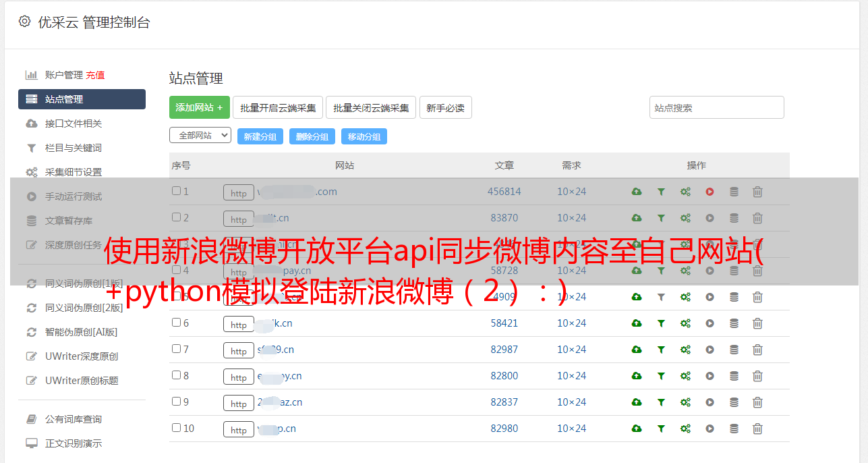Click inside the 站点搜索 search field
Image resolution: width=868 pixels, height=463 pixels.
716,107
